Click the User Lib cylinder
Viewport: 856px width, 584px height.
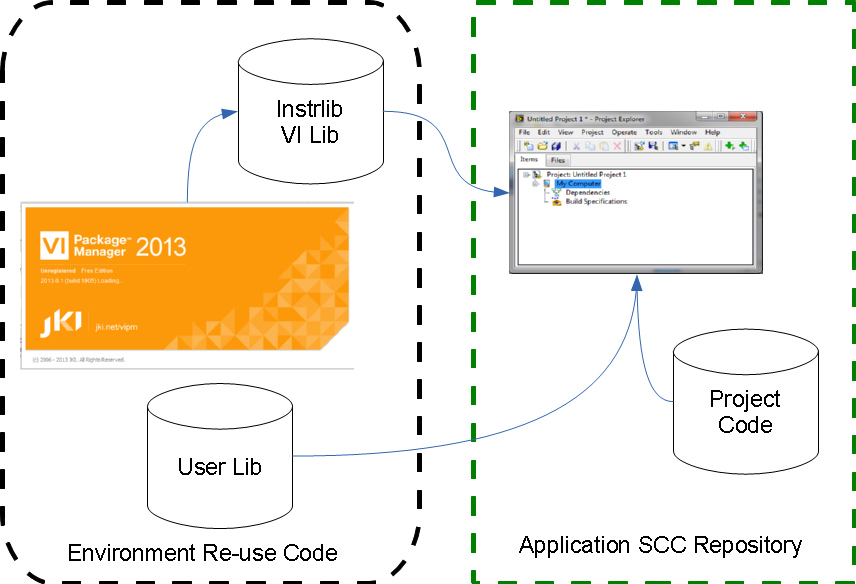click(x=220, y=456)
